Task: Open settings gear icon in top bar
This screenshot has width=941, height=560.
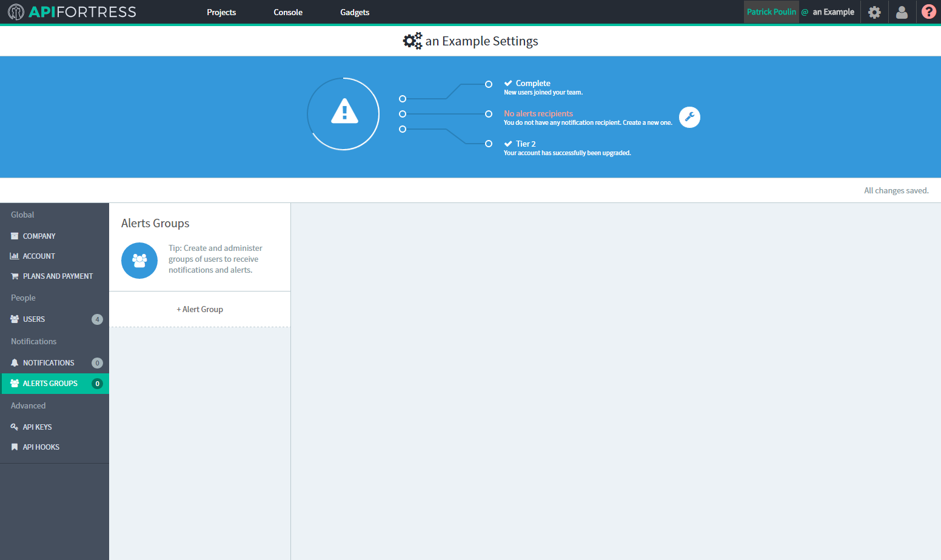Action: 874,12
